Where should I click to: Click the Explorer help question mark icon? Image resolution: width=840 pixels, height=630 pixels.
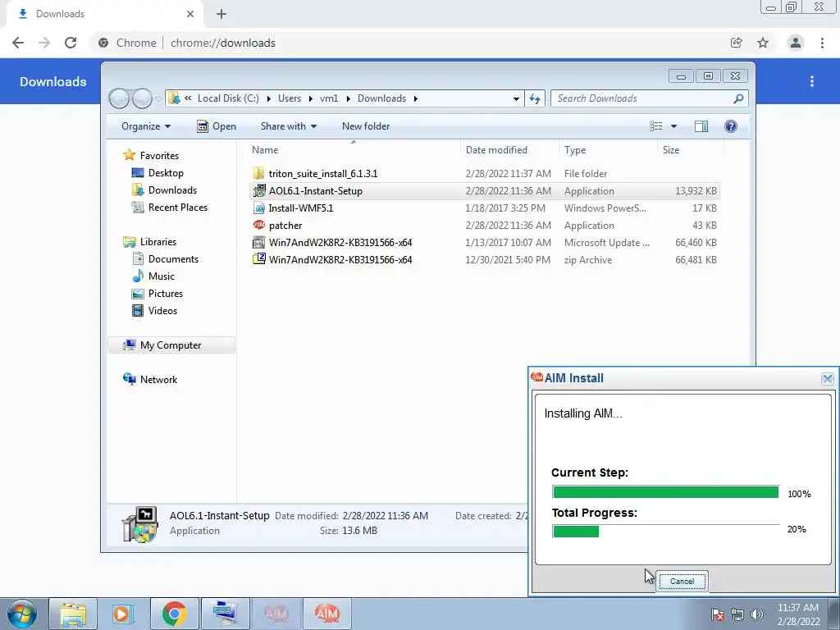731,126
